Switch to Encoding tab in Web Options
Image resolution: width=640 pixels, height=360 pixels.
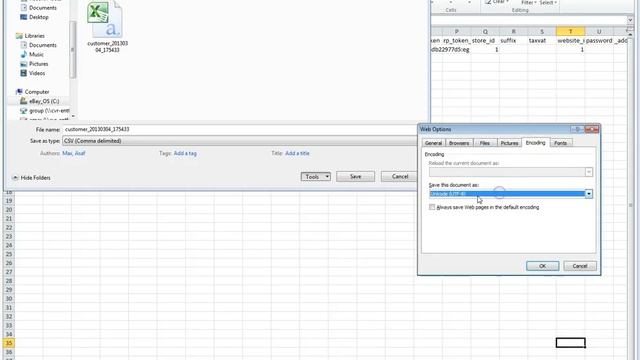(x=536, y=143)
